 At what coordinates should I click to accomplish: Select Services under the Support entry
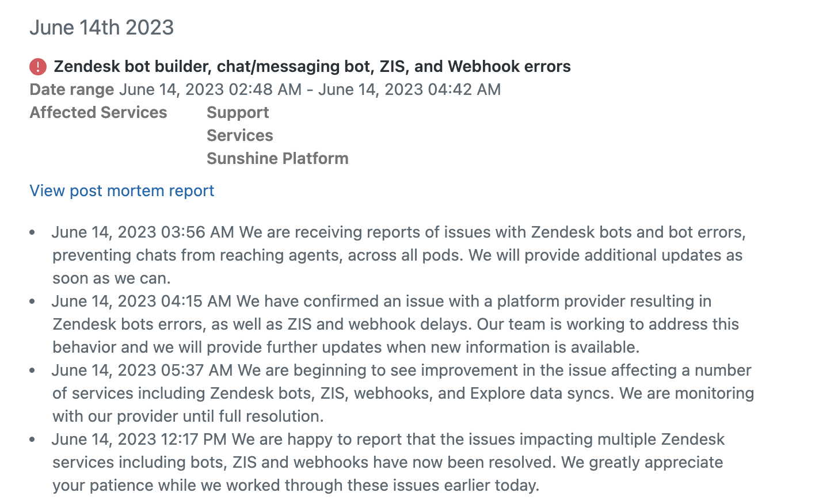tap(239, 136)
